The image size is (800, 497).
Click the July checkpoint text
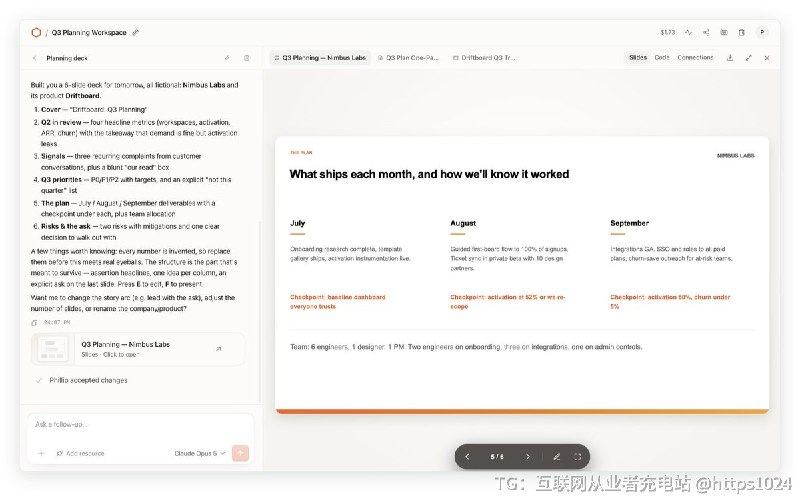338,302
